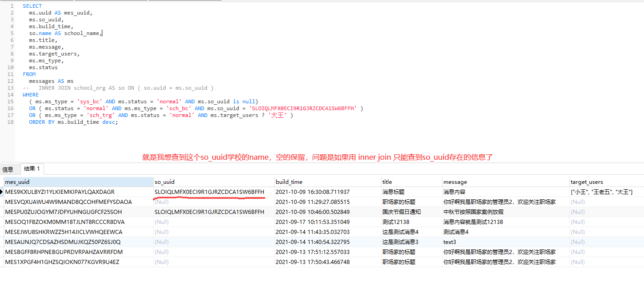Click build_time 2021-09-14 11:40:54.322795
Screen dimensions: 644x289
327,242
